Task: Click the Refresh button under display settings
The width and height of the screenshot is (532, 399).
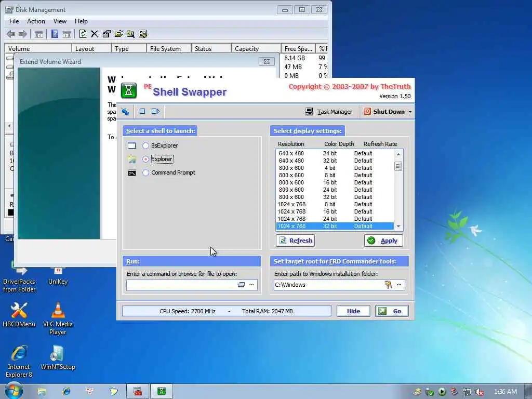Action: (x=295, y=241)
